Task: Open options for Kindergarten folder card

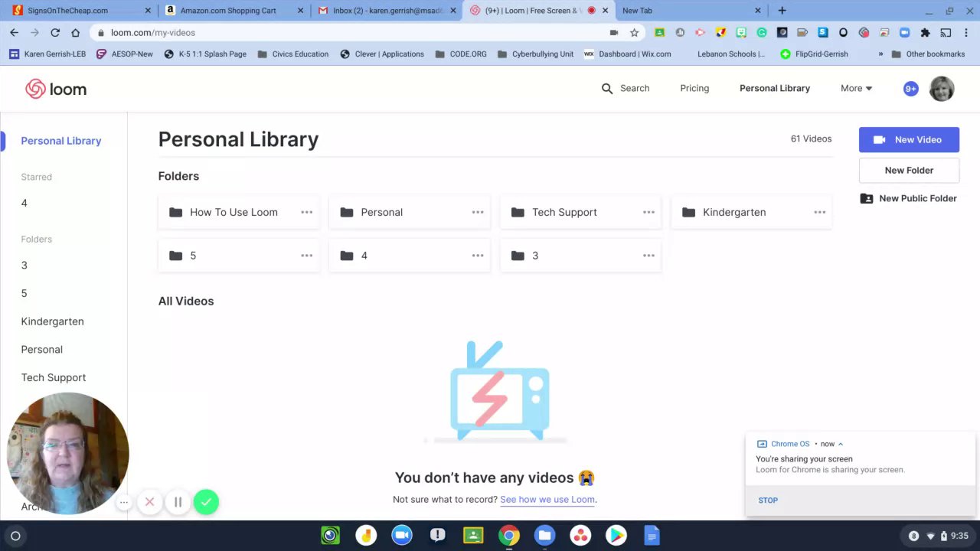Action: click(820, 212)
